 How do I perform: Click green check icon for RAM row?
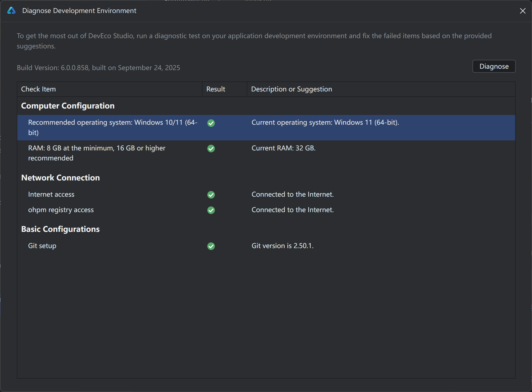pos(211,149)
